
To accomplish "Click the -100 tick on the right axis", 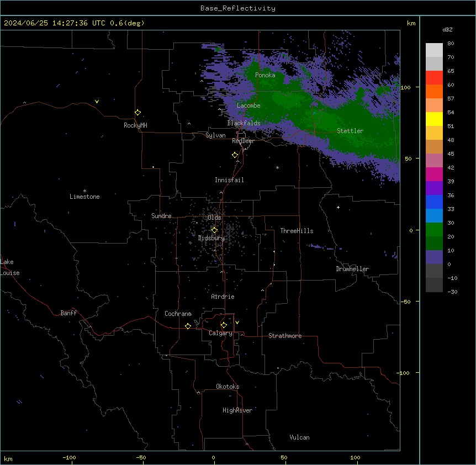I will (404, 373).
